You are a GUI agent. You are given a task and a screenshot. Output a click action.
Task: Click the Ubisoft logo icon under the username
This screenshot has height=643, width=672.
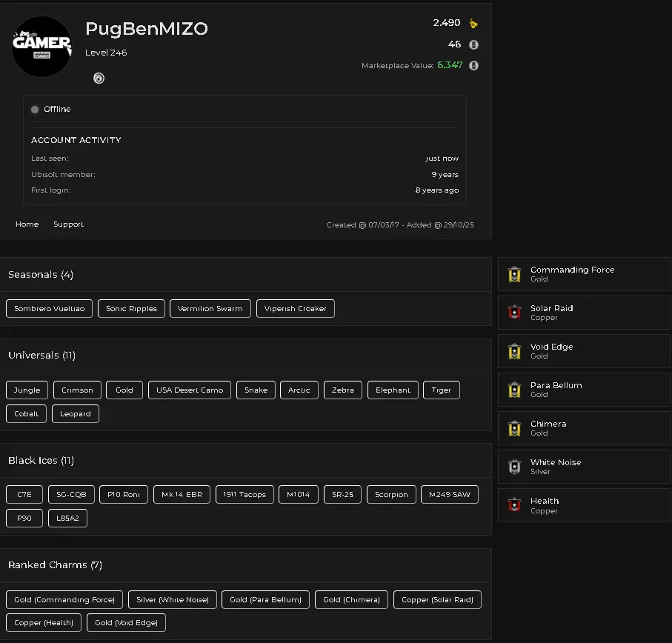(99, 79)
